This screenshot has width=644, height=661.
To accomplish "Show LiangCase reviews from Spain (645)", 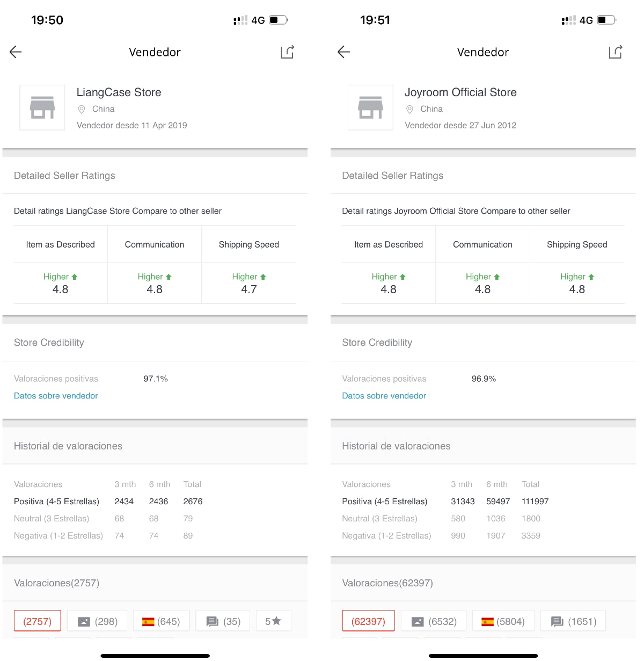I will pos(160,621).
